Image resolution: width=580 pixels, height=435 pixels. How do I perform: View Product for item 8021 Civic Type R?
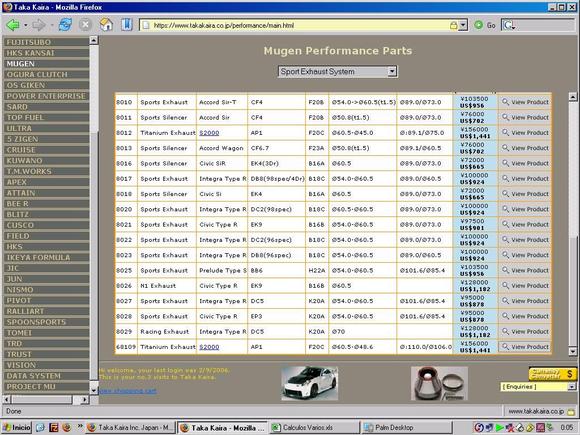(525, 224)
